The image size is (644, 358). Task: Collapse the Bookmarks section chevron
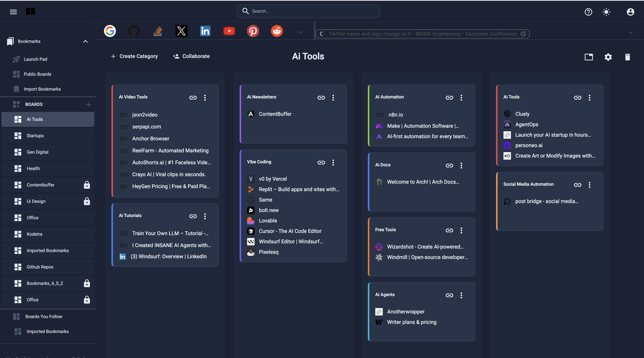85,41
